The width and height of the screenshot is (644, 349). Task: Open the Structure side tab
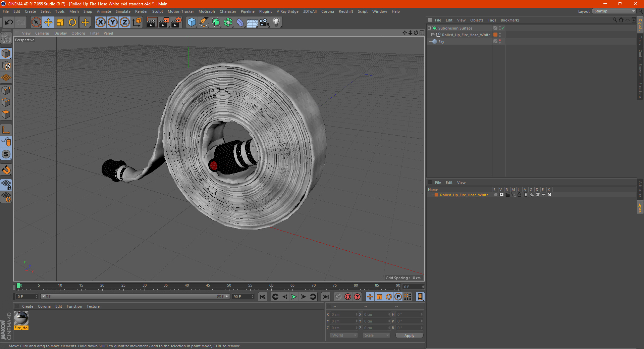[640, 90]
